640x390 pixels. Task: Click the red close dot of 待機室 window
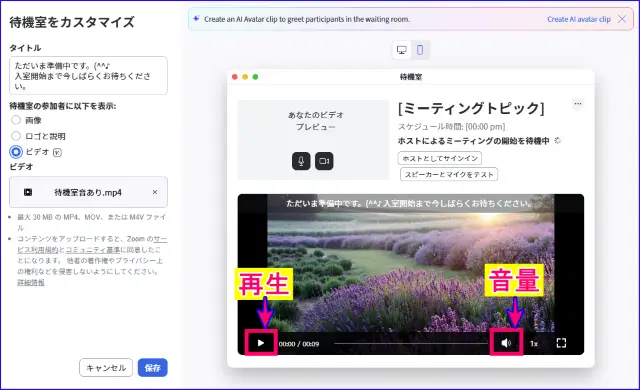(234, 77)
